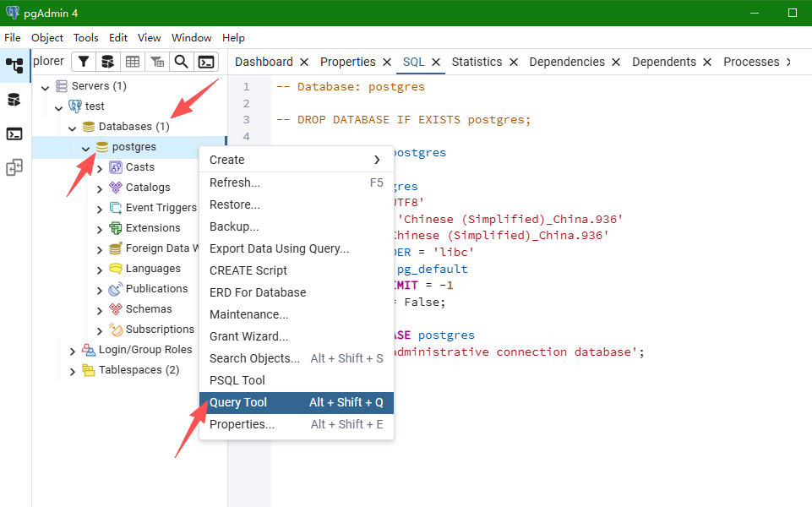
Task: Click the Query Tool database toolbar icon
Action: tap(107, 63)
